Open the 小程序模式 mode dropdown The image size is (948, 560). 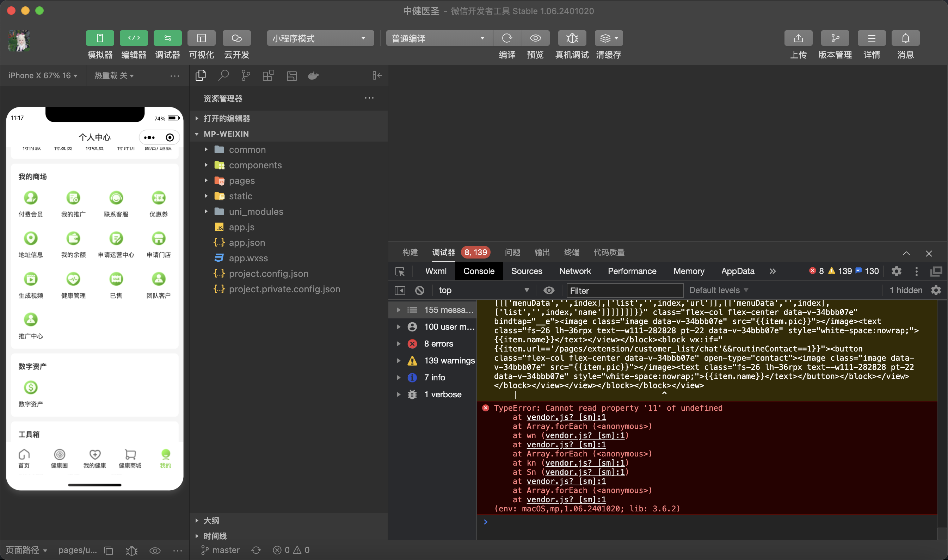tap(320, 38)
